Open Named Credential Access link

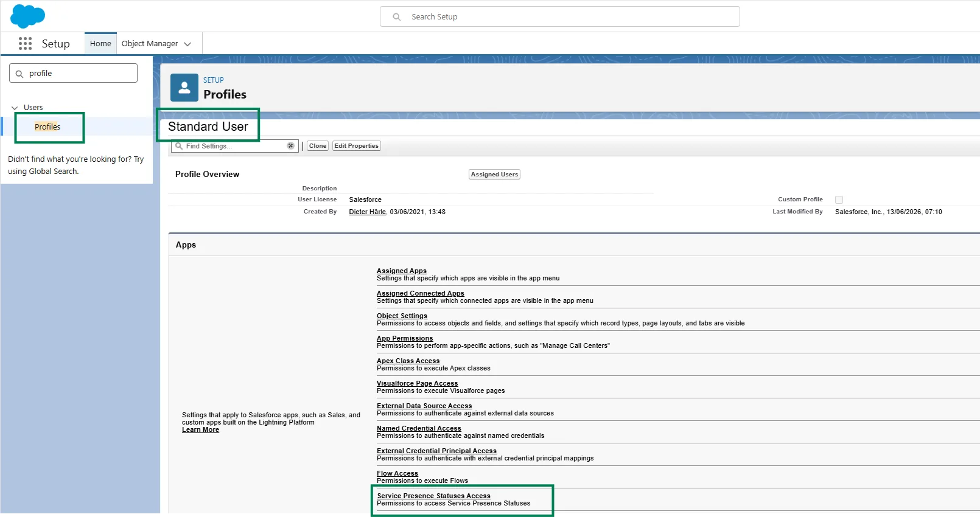pyautogui.click(x=419, y=428)
